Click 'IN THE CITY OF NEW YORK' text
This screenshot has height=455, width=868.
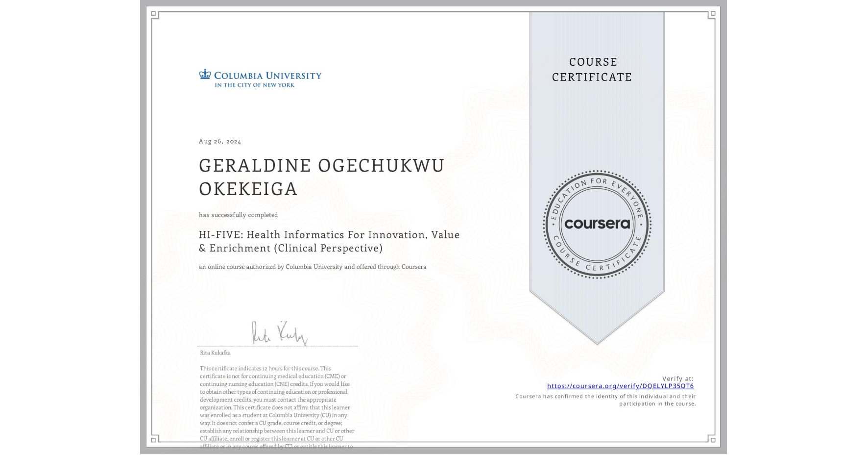click(254, 85)
